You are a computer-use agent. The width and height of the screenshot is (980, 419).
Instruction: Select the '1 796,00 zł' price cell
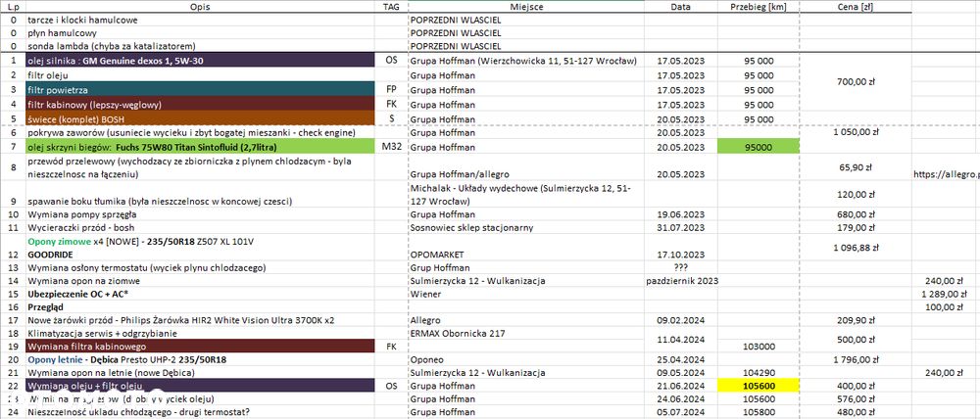(855, 359)
